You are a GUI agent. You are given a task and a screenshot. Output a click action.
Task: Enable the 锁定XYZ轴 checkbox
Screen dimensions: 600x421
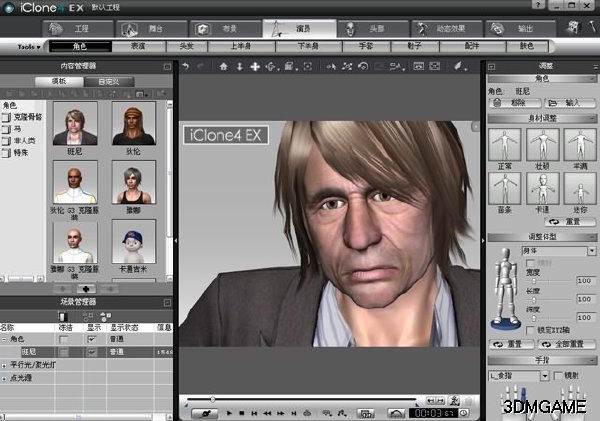(530, 330)
